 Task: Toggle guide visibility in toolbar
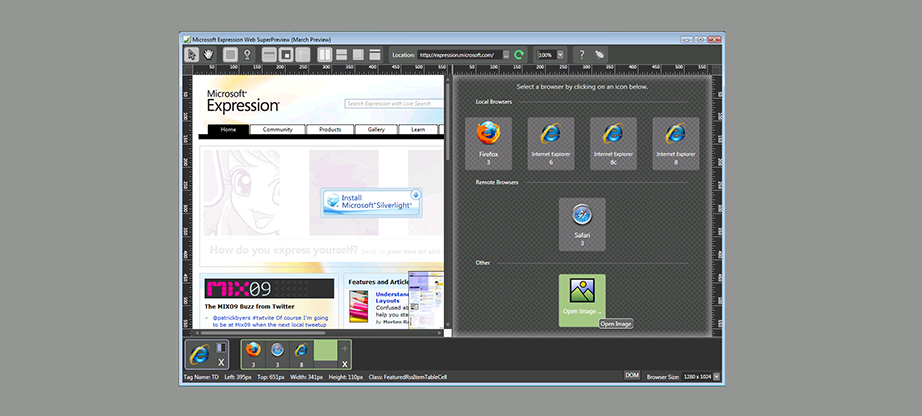[x=302, y=55]
